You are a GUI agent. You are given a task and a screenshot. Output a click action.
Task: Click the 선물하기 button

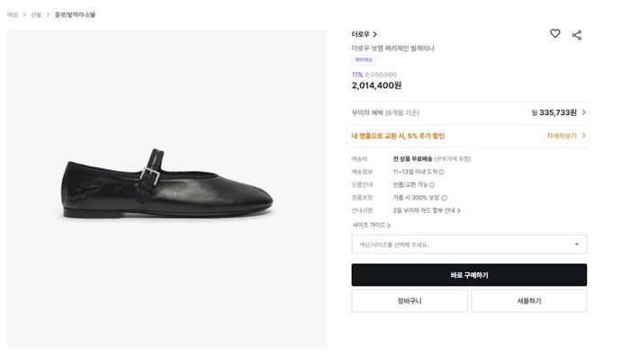[528, 301]
